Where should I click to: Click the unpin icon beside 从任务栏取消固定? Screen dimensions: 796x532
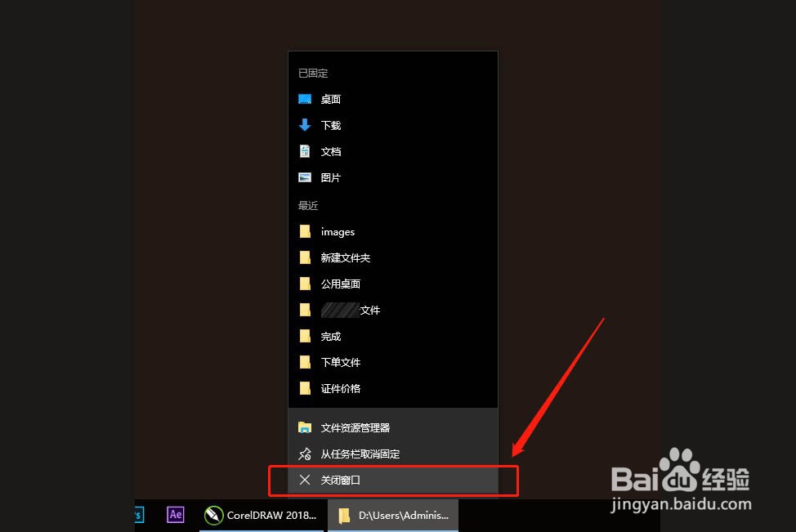click(x=305, y=454)
